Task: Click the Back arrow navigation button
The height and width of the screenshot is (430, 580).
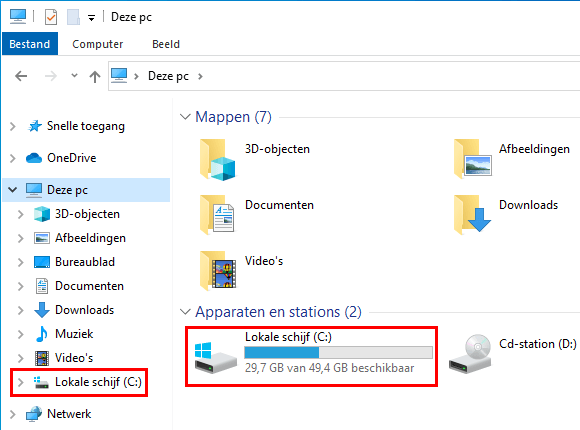Action: click(21, 76)
